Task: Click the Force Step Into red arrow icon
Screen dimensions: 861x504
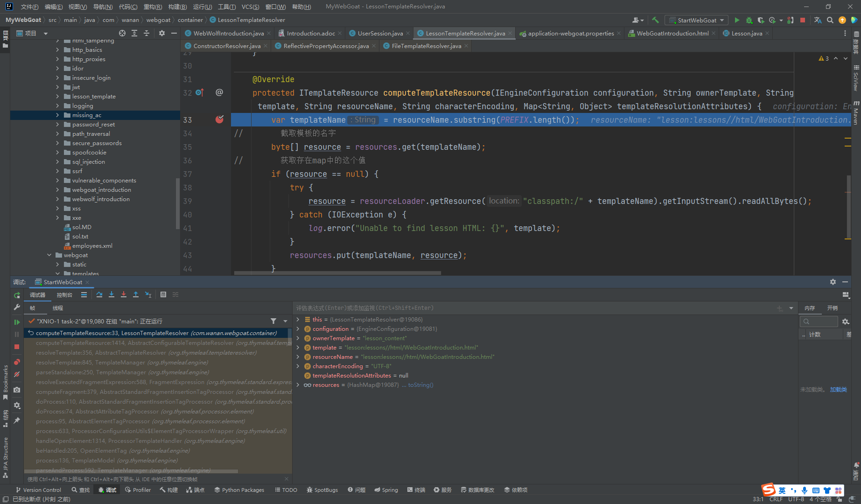Action: [124, 294]
